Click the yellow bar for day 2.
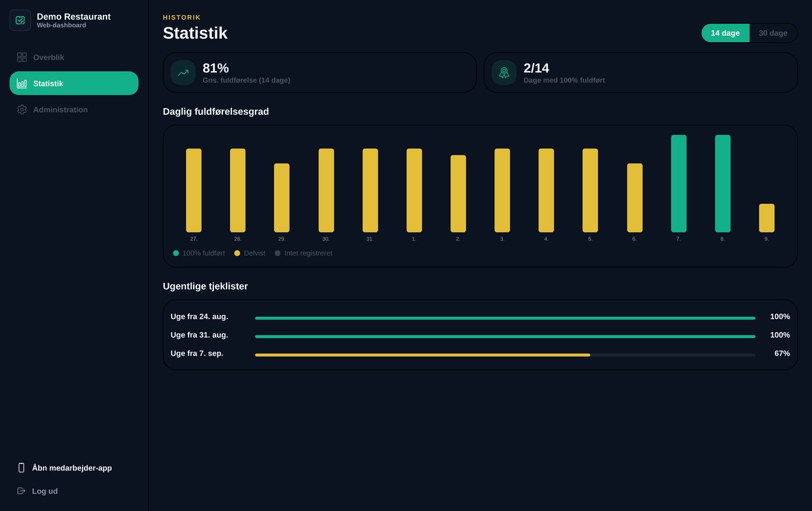The width and height of the screenshot is (812, 511). (x=458, y=194)
